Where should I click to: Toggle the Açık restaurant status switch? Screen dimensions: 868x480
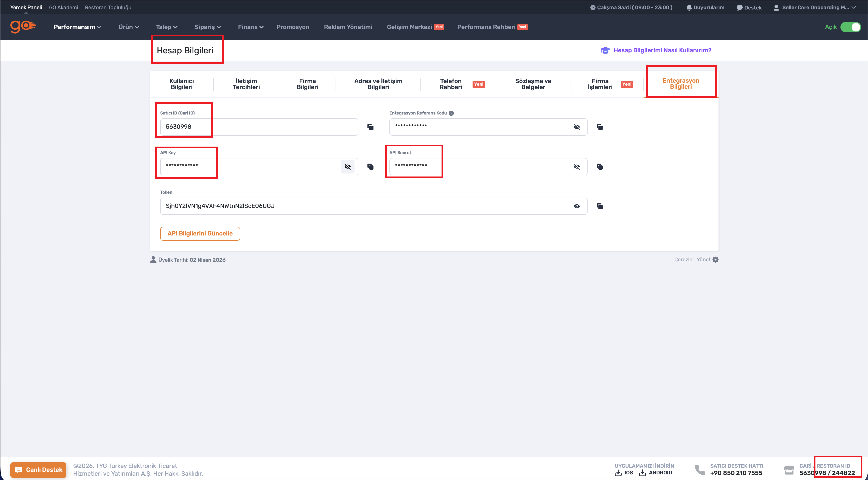[850, 27]
